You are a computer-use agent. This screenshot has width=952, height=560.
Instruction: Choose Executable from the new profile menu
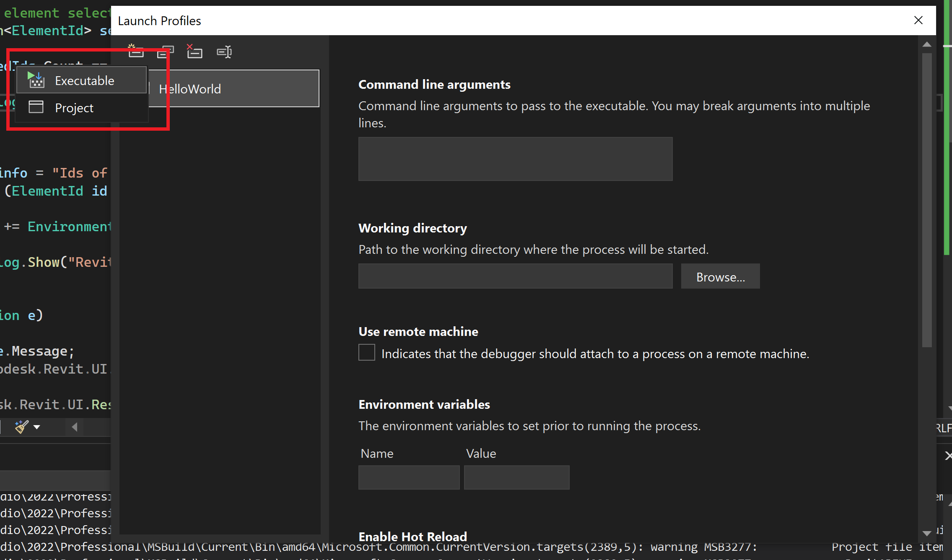tap(85, 80)
